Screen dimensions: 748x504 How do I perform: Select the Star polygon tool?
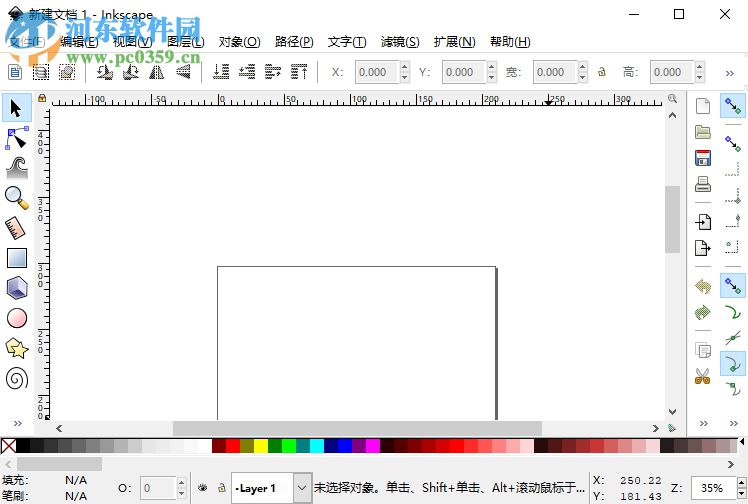pos(17,348)
